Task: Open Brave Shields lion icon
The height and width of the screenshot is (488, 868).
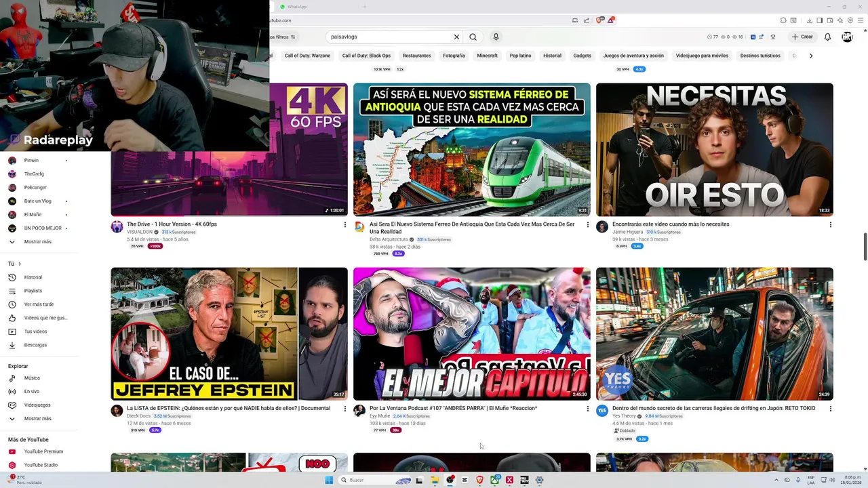Action: point(599,20)
